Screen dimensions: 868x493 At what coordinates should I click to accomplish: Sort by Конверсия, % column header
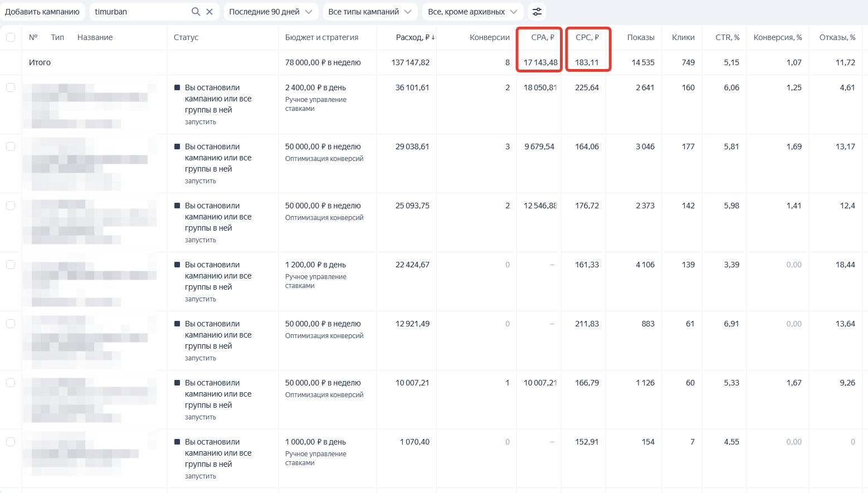pos(778,37)
